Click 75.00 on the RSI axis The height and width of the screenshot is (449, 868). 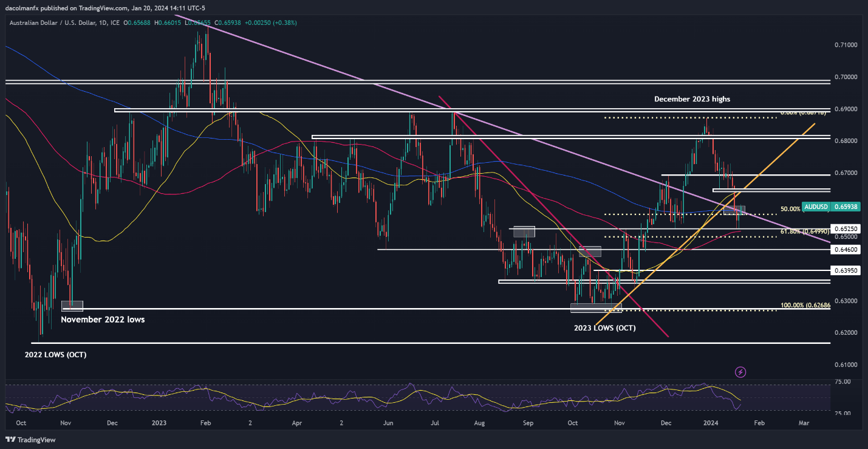tap(841, 382)
